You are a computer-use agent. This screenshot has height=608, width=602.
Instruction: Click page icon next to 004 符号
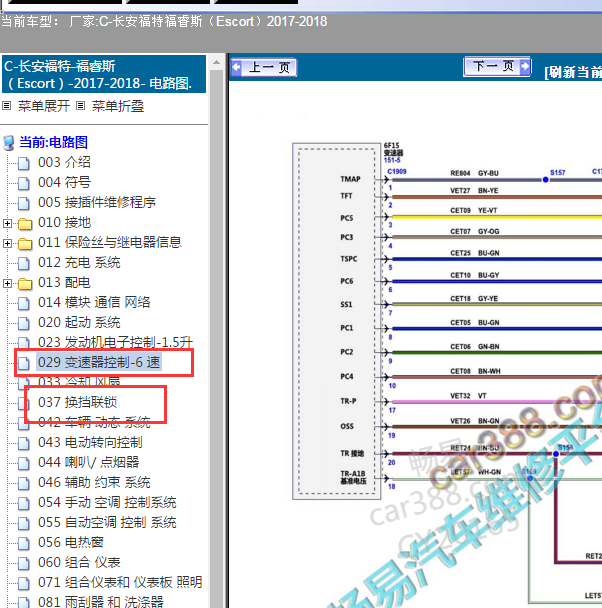coord(24,183)
